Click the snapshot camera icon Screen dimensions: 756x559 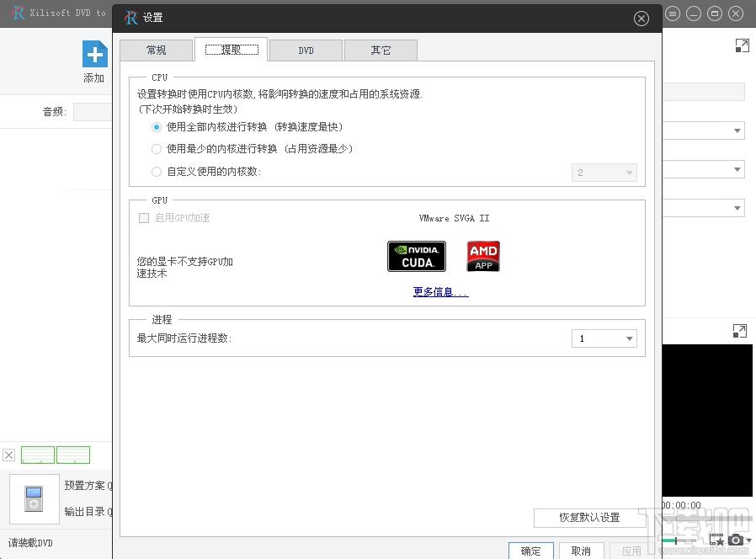click(x=735, y=540)
